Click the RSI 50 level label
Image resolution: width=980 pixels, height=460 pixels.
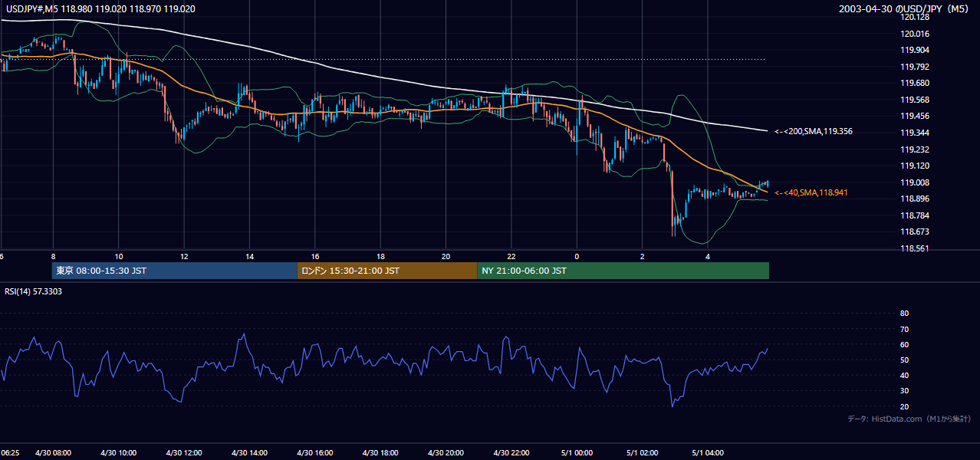pyautogui.click(x=904, y=360)
